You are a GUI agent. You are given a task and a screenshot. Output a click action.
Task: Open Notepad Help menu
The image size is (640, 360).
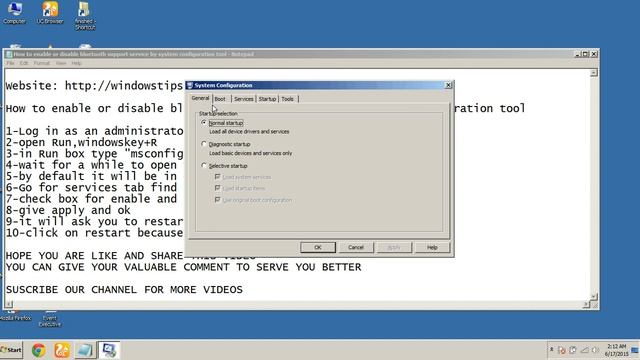coord(77,63)
